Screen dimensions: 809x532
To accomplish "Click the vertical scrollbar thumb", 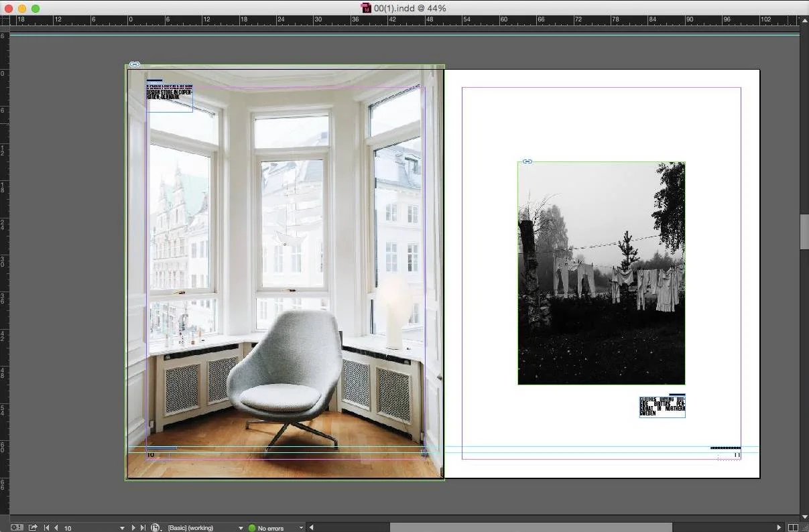I will 804,232.
